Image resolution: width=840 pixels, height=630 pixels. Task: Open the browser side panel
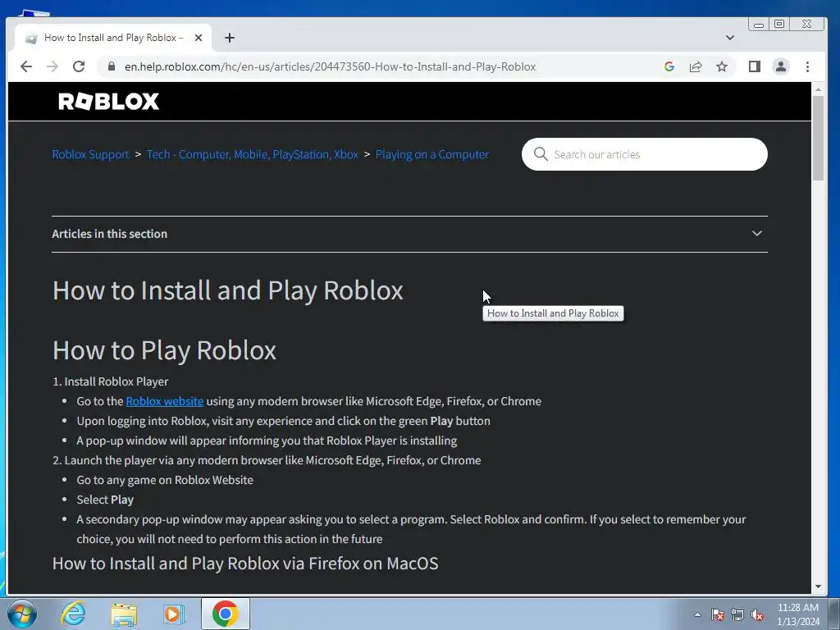[x=755, y=66]
